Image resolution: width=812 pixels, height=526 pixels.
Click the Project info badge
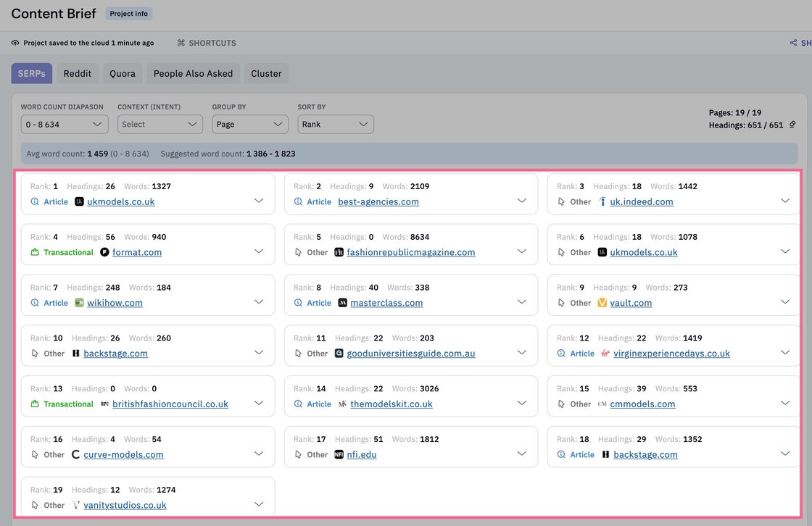click(x=128, y=14)
